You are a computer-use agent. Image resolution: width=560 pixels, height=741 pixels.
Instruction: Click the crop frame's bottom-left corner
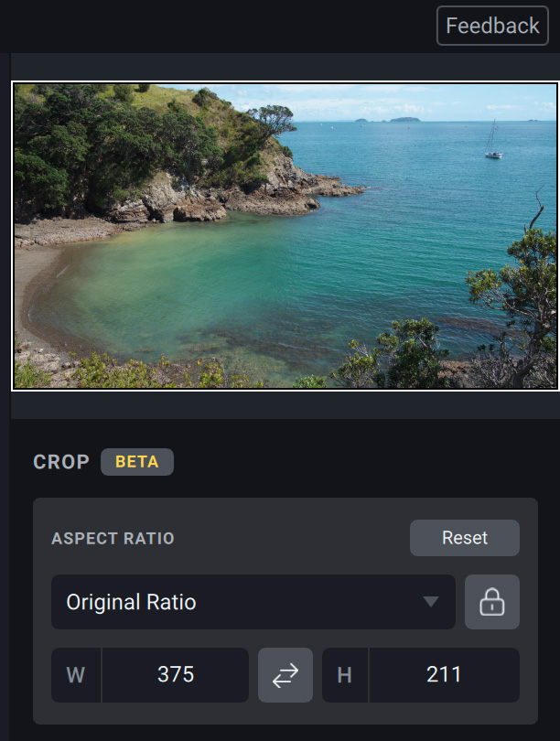pos(13,388)
